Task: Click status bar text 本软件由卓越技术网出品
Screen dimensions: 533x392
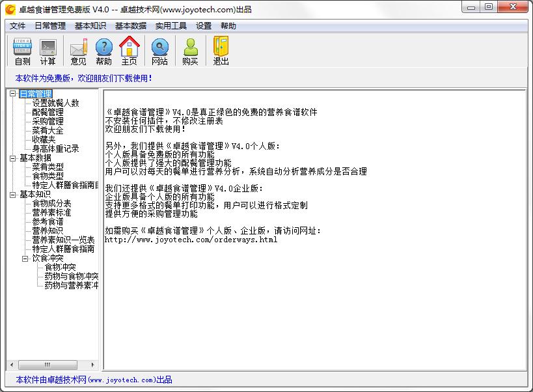Action: click(94, 380)
